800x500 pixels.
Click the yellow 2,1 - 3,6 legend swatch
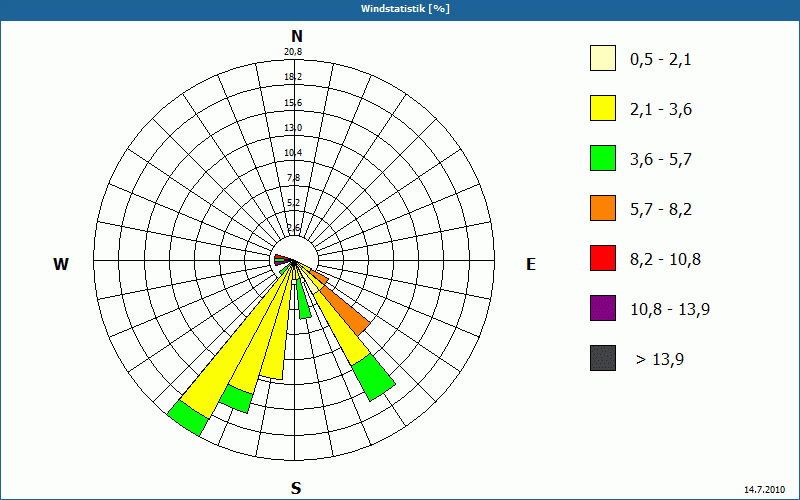(603, 108)
